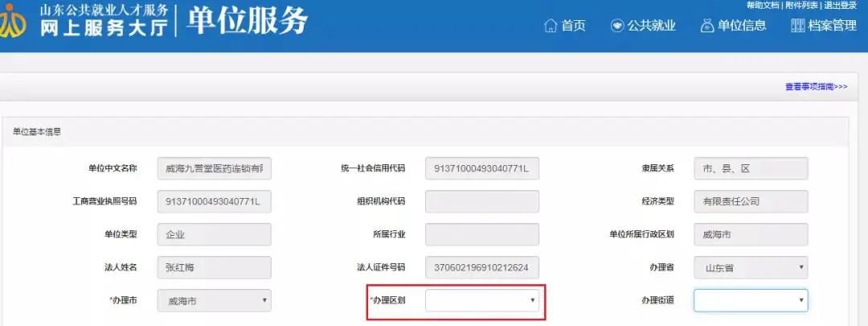Click the home icon beside 首页

point(551,26)
